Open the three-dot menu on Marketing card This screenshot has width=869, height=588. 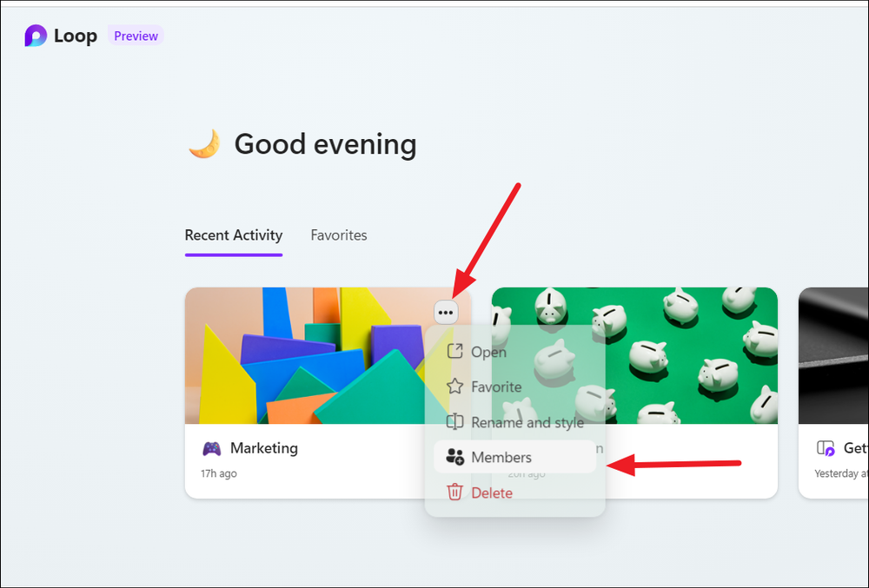pyautogui.click(x=446, y=313)
